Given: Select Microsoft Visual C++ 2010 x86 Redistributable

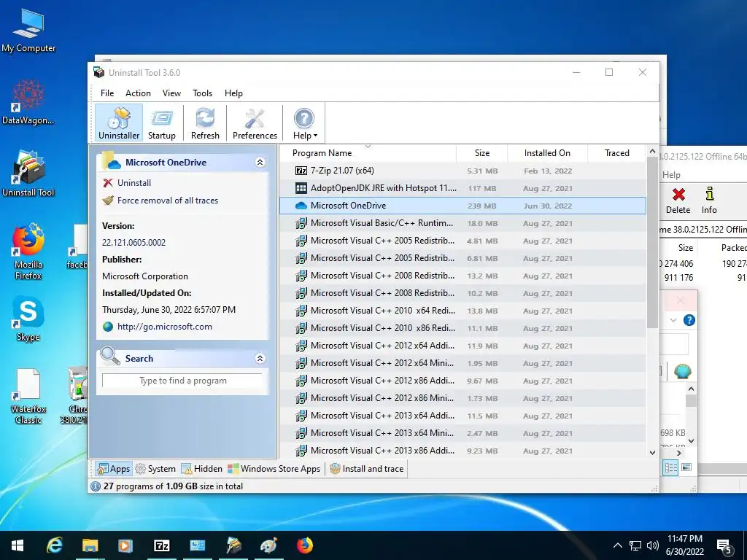Looking at the screenshot, I should click(462, 328).
